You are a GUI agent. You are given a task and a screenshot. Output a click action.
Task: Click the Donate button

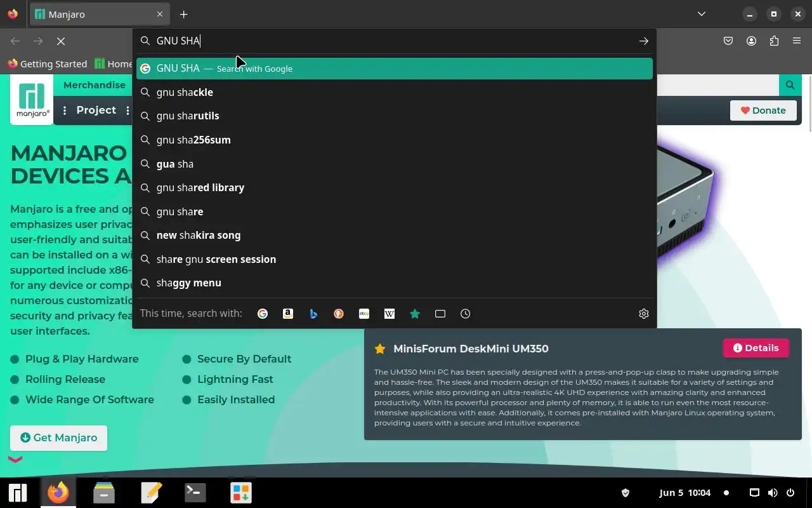coord(763,110)
